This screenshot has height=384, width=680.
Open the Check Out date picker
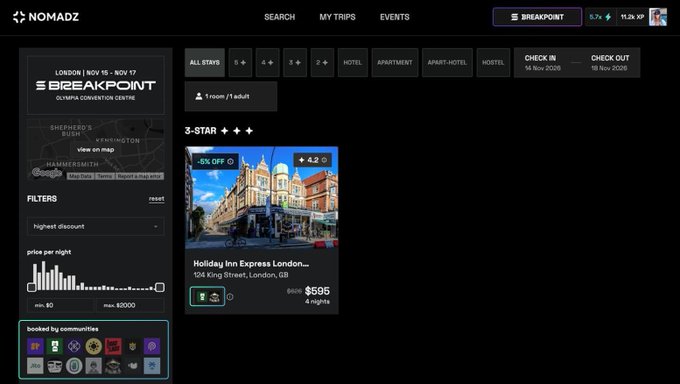tap(609, 63)
